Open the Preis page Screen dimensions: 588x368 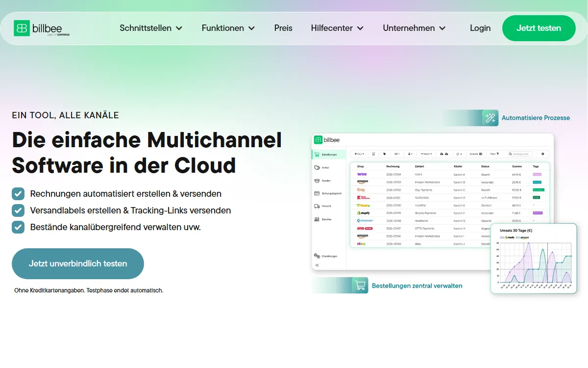point(283,28)
